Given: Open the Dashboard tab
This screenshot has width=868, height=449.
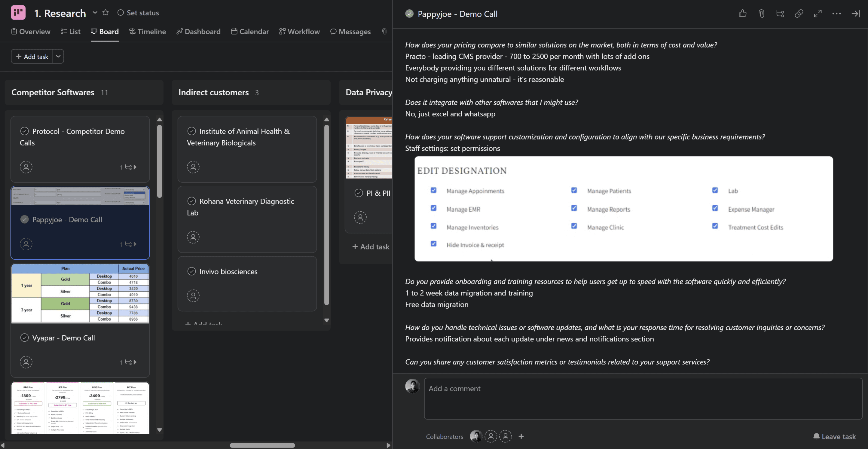Looking at the screenshot, I should click(198, 31).
